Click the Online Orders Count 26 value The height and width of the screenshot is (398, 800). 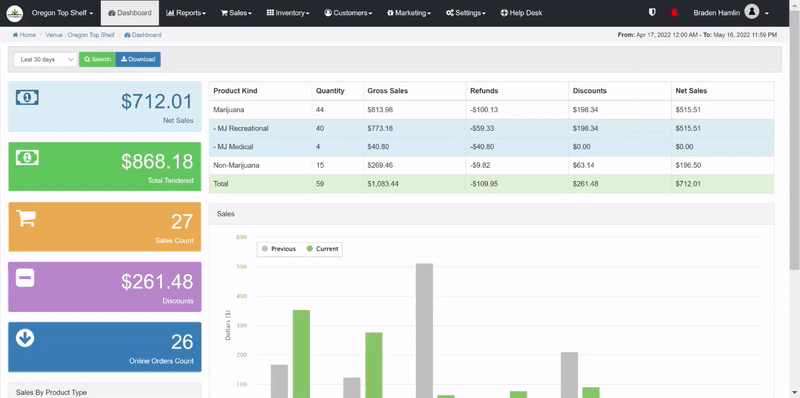click(x=182, y=342)
